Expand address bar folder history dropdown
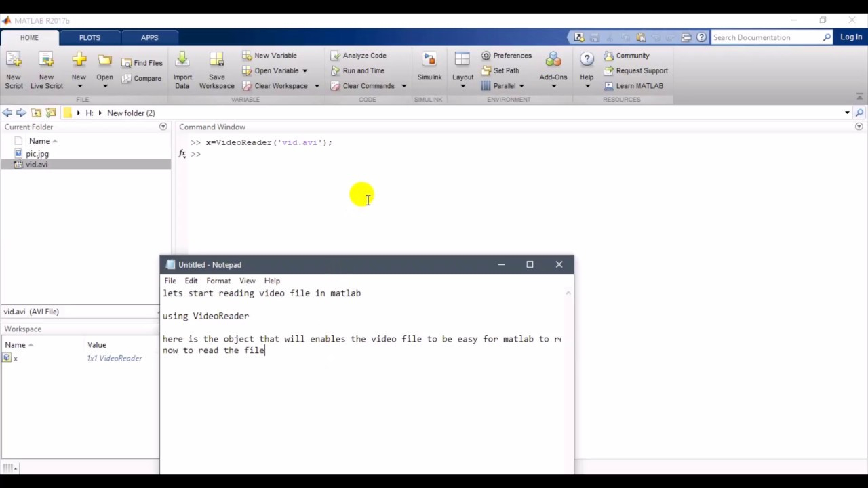 (847, 113)
